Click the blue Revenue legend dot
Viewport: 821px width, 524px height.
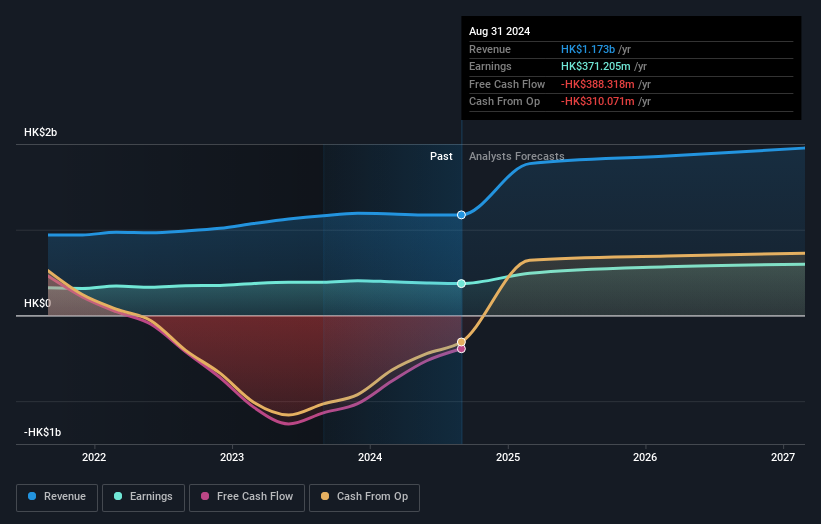[x=32, y=496]
